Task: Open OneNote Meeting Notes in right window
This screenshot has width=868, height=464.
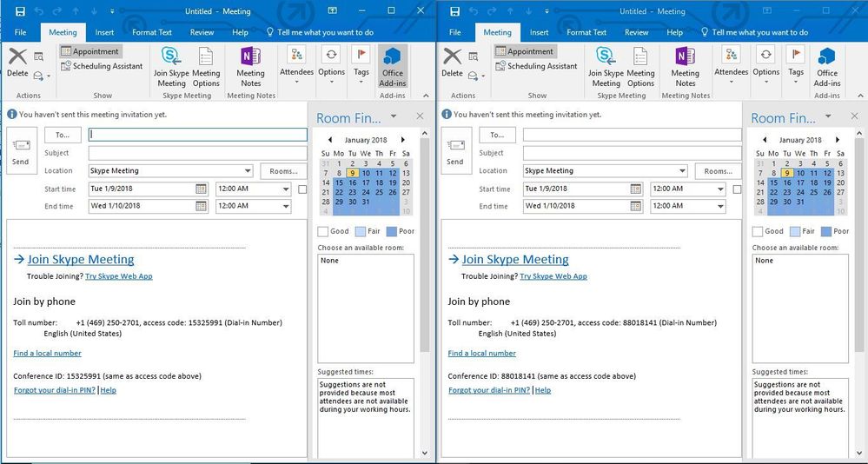Action: (x=685, y=66)
